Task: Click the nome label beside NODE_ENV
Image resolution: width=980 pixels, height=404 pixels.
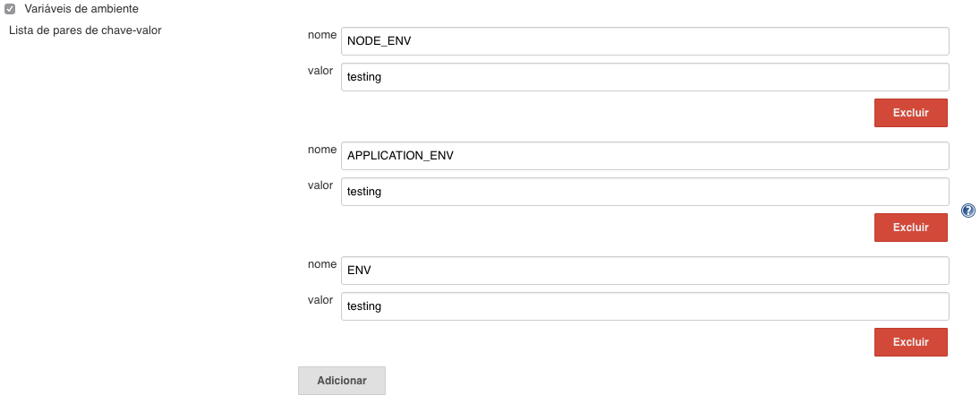Action: (322, 35)
